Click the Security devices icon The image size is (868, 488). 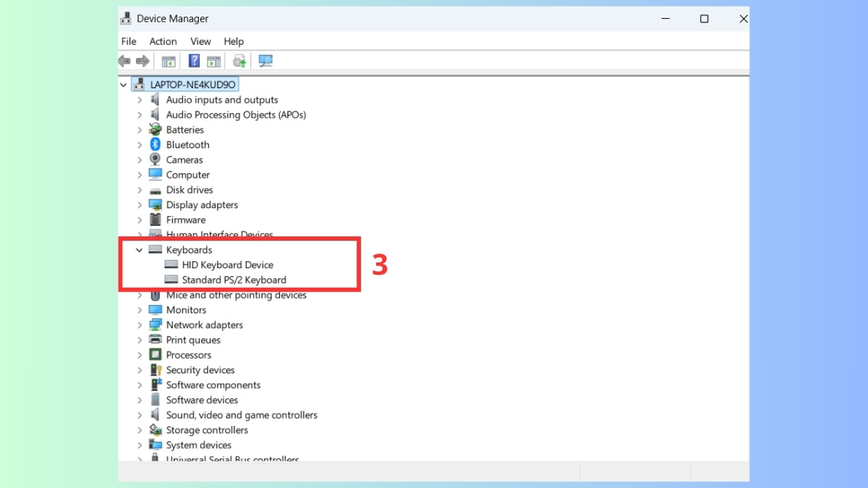tap(155, 370)
